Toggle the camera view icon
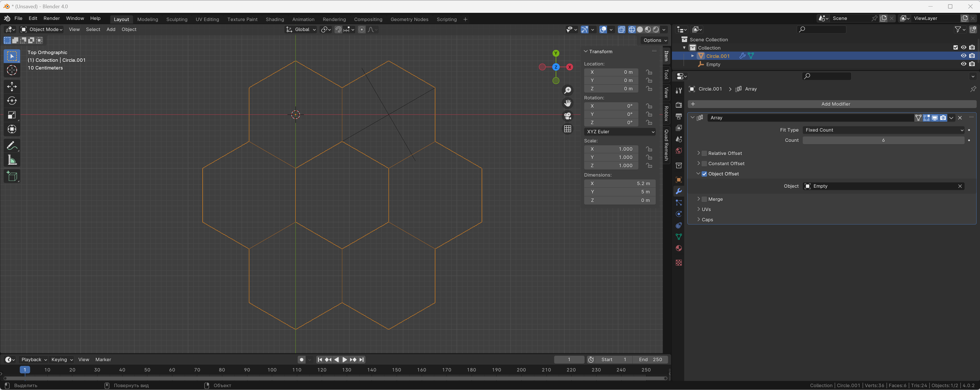 pyautogui.click(x=568, y=116)
